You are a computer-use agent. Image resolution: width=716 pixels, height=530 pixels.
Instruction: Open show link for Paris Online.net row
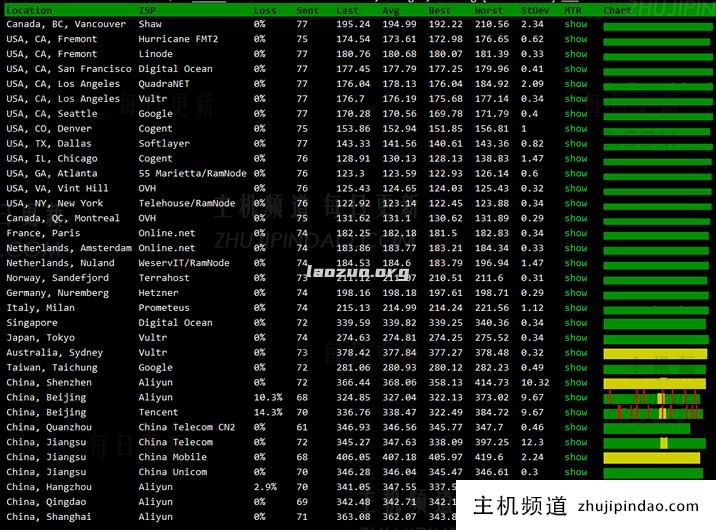(575, 233)
